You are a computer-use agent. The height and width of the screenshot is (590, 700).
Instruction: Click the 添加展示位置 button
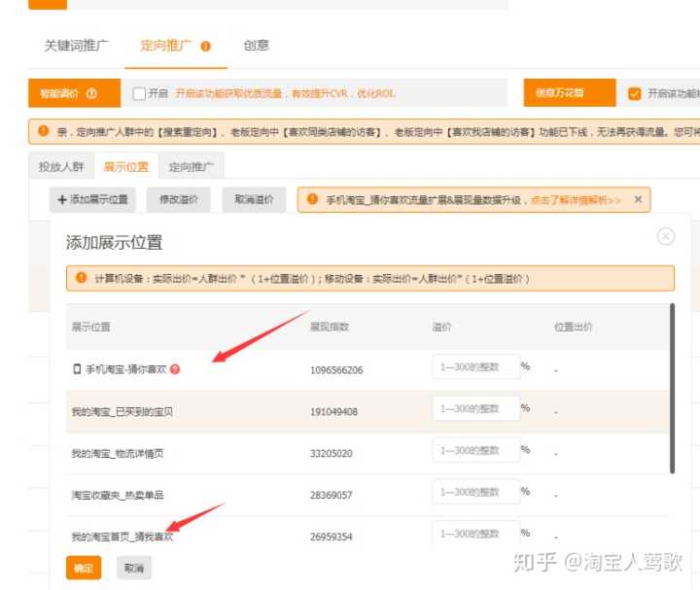pyautogui.click(x=92, y=199)
